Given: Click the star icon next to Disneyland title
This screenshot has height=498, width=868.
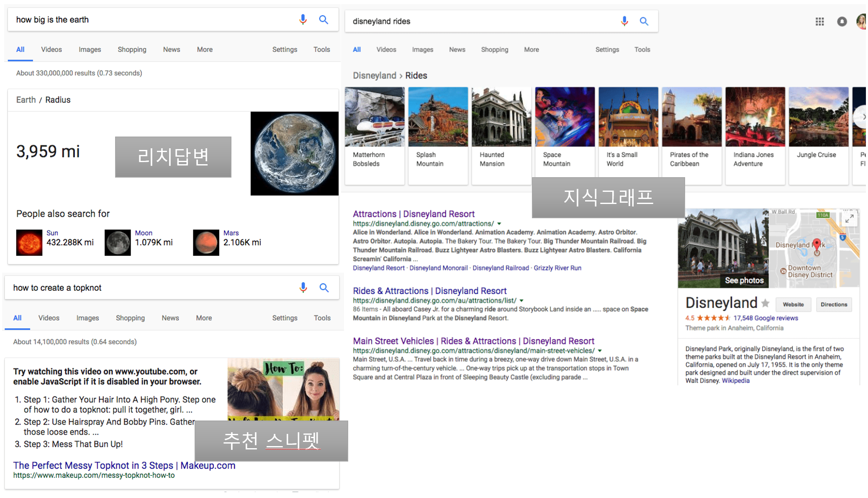Looking at the screenshot, I should (765, 302).
